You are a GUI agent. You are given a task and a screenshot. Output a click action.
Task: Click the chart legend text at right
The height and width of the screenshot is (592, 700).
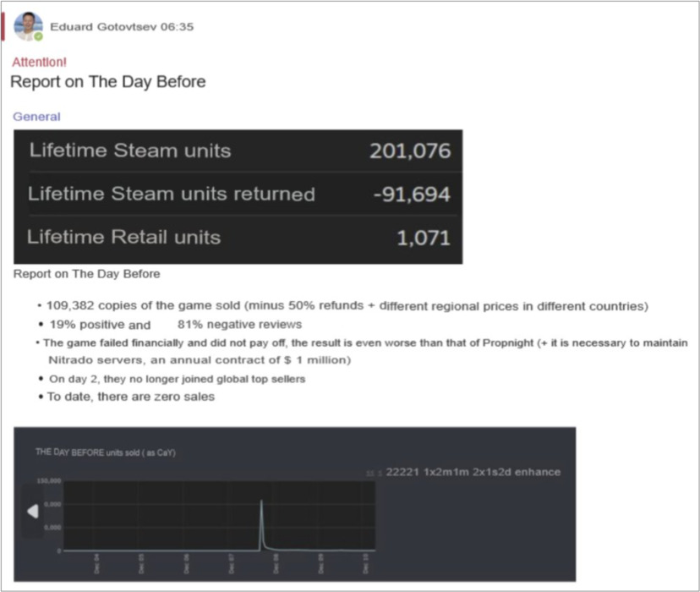pos(473,472)
